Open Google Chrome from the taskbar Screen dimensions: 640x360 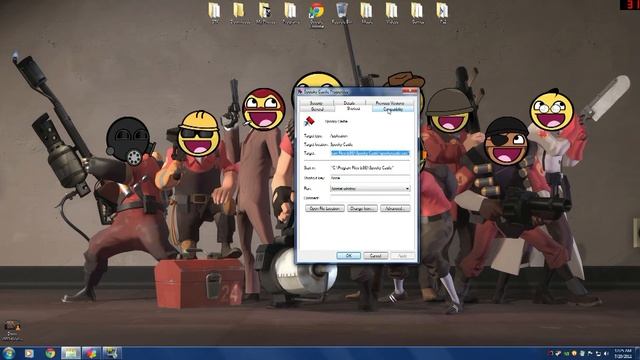pos(50,353)
